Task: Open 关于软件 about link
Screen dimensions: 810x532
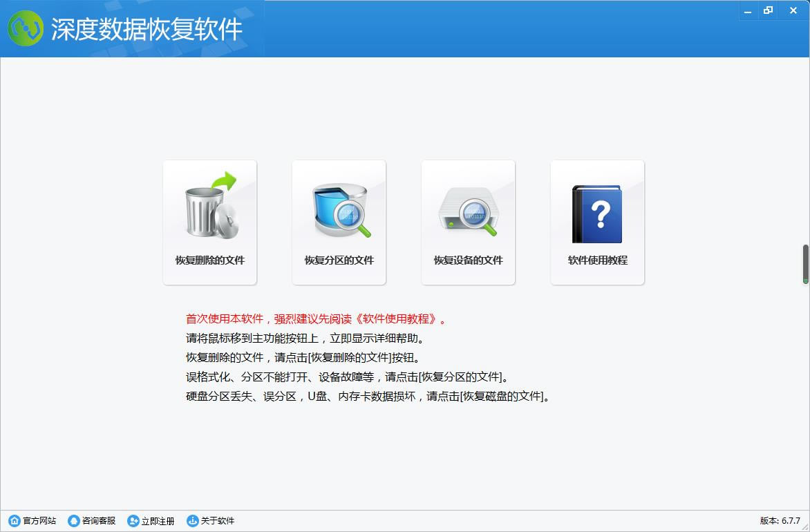Action: 218,521
